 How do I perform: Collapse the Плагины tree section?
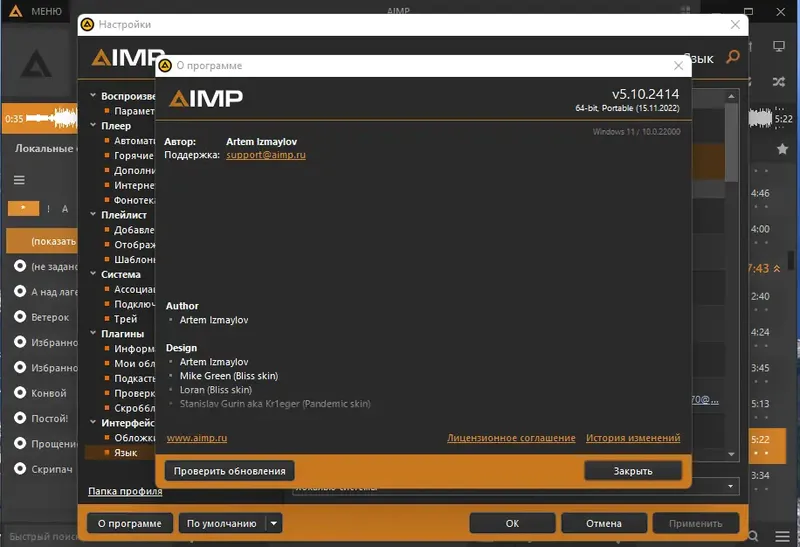pos(93,333)
